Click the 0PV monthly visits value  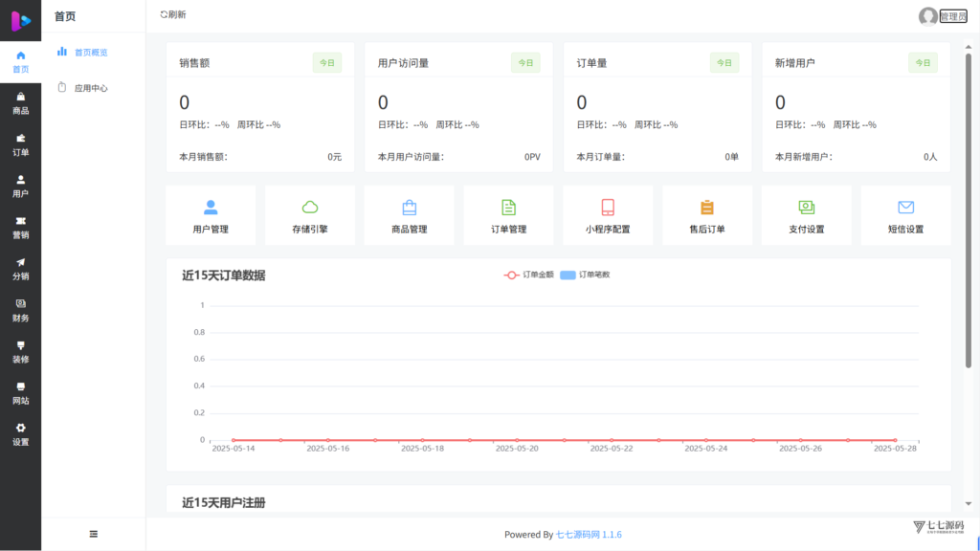coord(532,157)
